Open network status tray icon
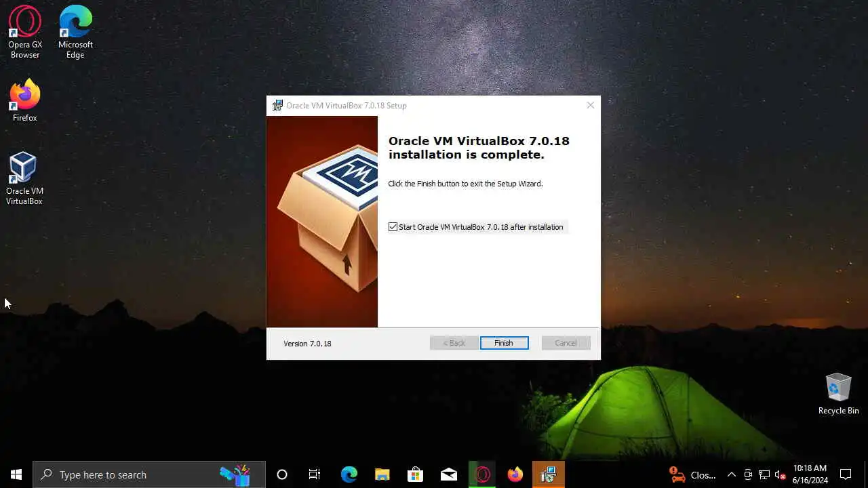 click(x=764, y=474)
